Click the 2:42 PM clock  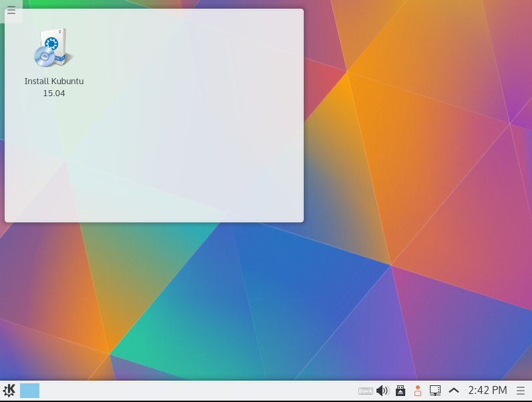(x=487, y=391)
